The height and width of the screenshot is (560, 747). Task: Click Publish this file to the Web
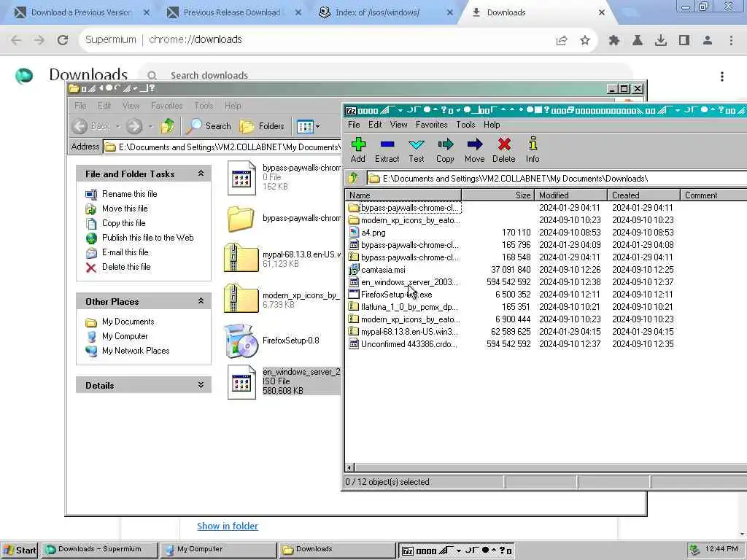147,238
